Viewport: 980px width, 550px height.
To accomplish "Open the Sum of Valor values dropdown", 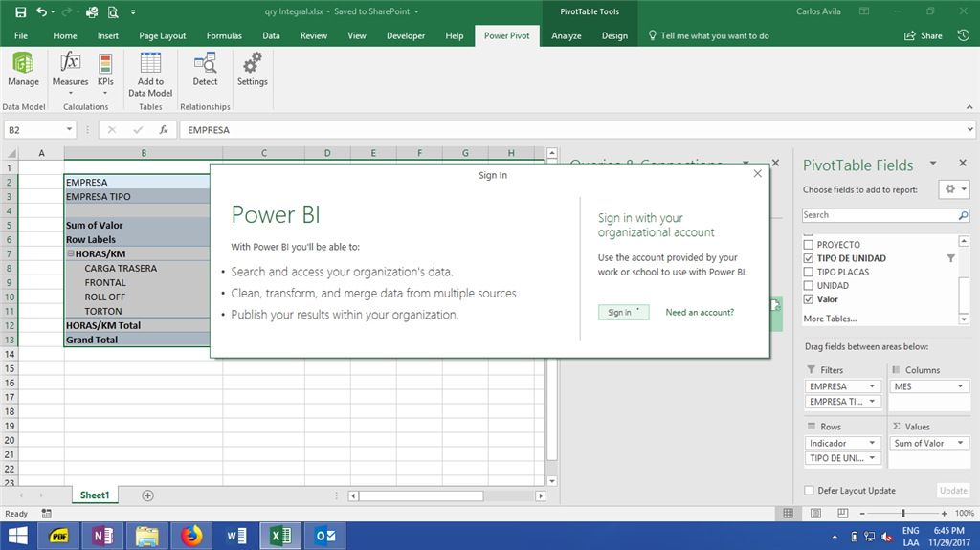I will (x=960, y=443).
